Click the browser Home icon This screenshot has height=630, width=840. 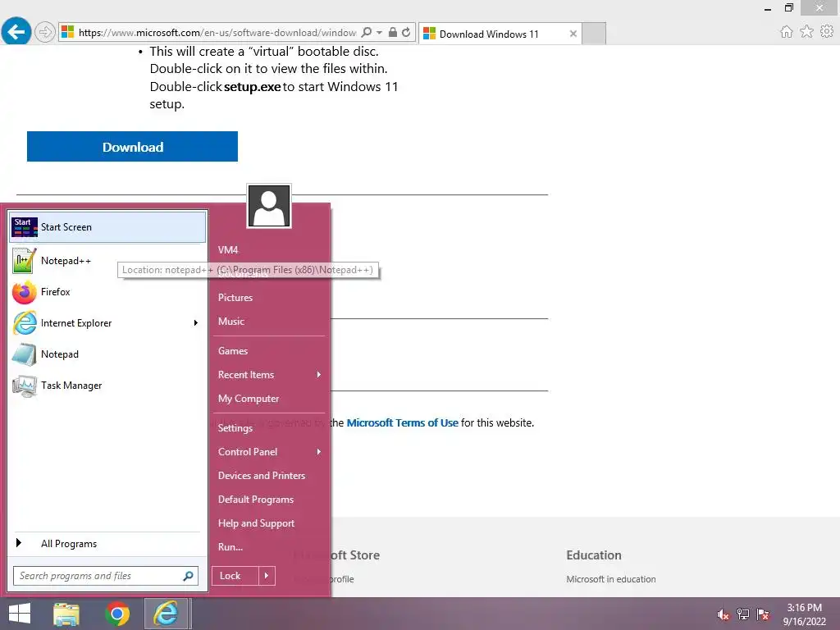[x=786, y=32]
